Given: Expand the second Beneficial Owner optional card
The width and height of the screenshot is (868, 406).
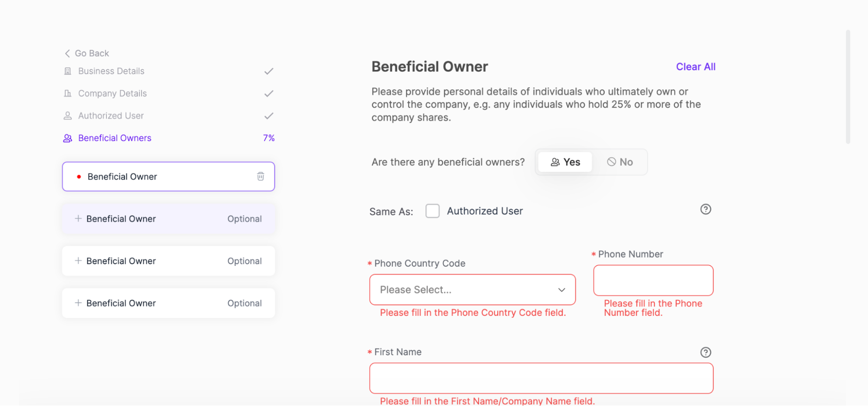Looking at the screenshot, I should (168, 261).
